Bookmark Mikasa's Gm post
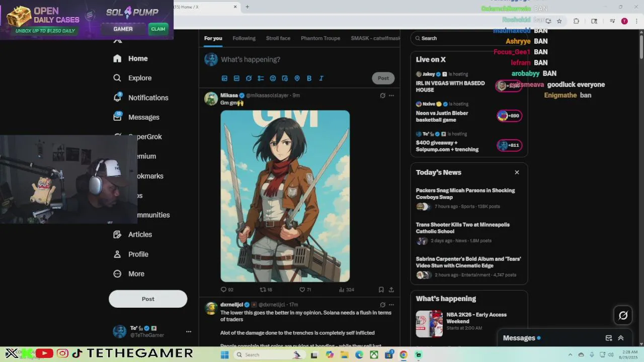644x362 pixels. coord(381,290)
